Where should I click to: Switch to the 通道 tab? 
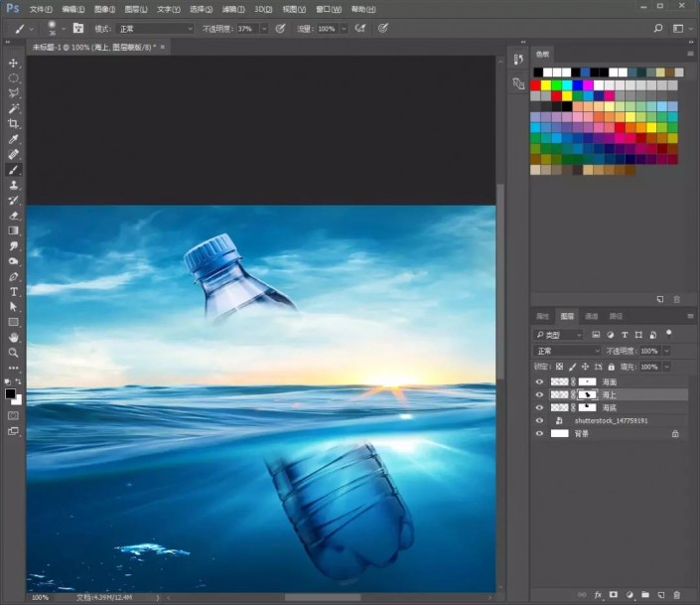coord(591,316)
